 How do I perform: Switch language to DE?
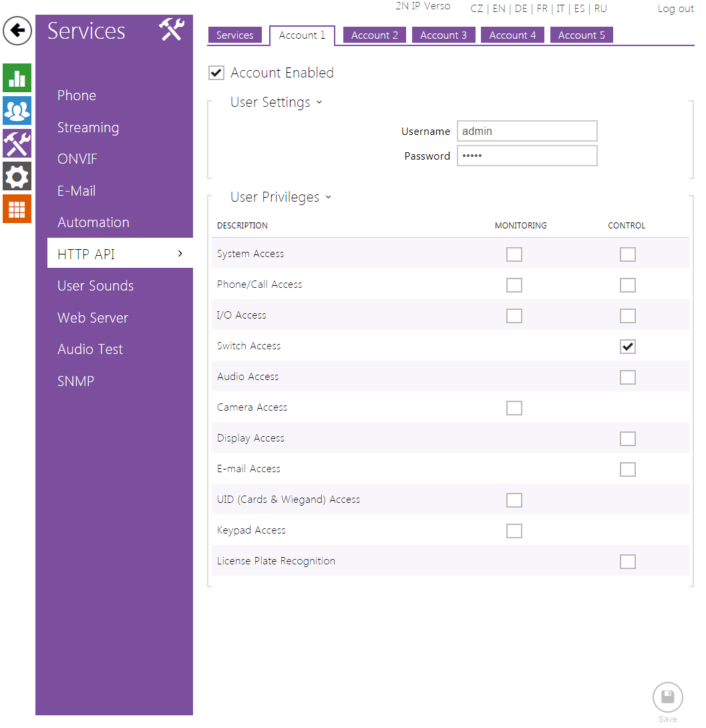[521, 9]
